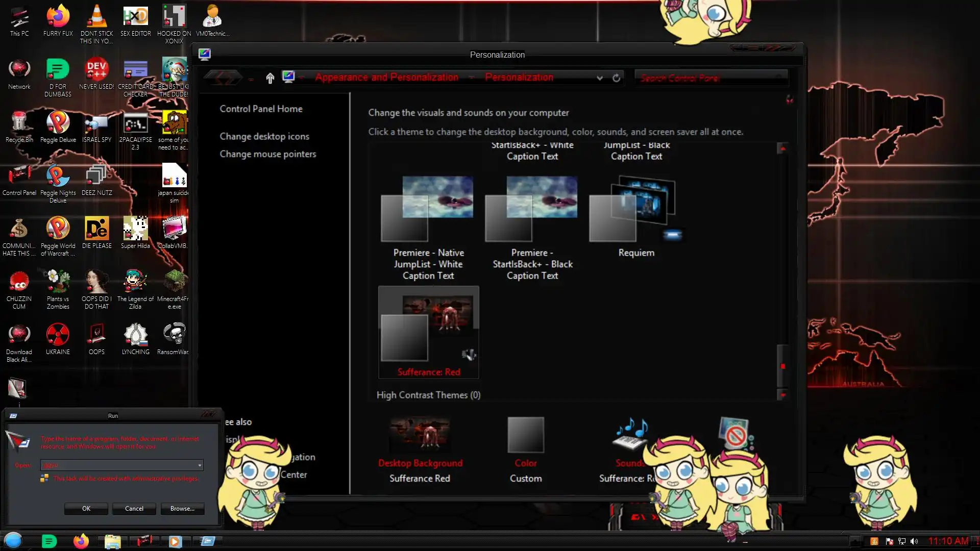Open Firefox from the taskbar
980x551 pixels.
[81, 541]
